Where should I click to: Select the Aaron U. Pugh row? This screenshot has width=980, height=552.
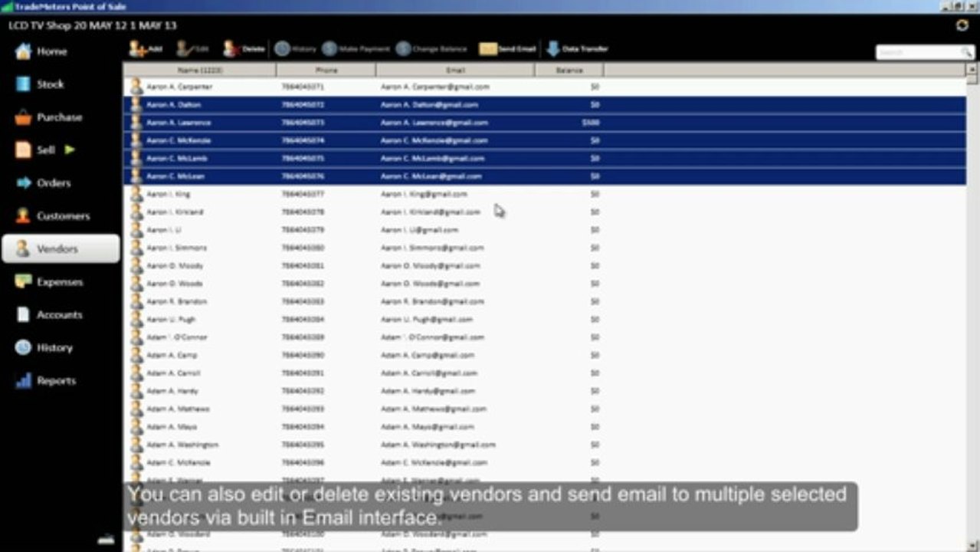pos(545,320)
